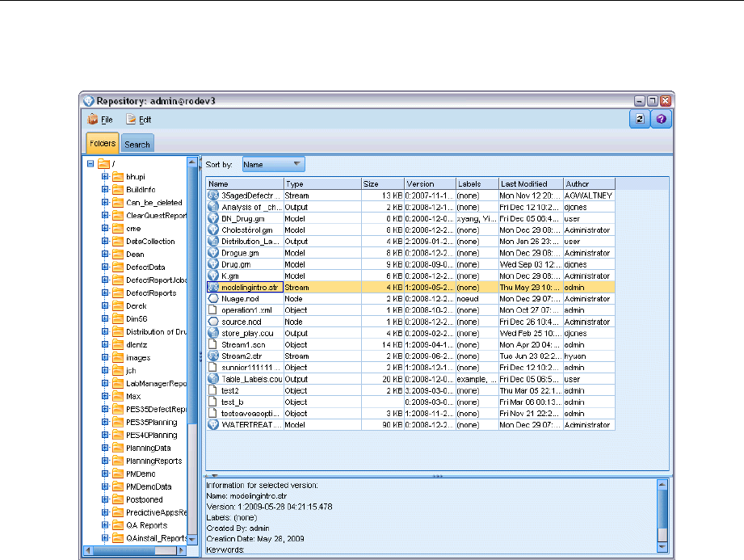This screenshot has width=744, height=560.
Task: Collapse the root folder tree node
Action: [90, 164]
